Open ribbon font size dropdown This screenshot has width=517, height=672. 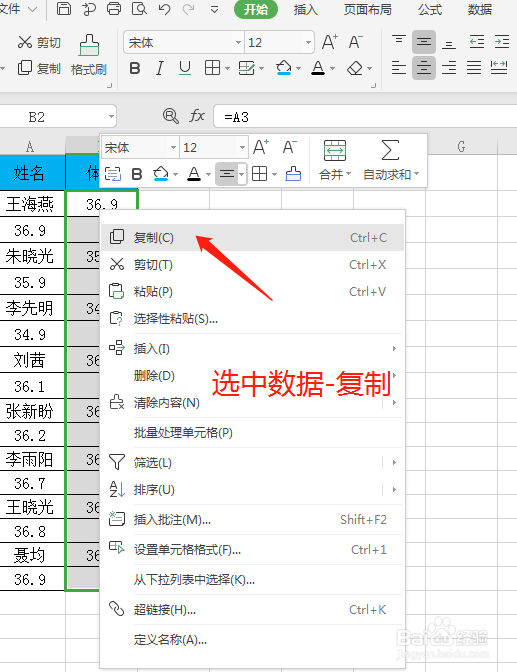tap(308, 42)
